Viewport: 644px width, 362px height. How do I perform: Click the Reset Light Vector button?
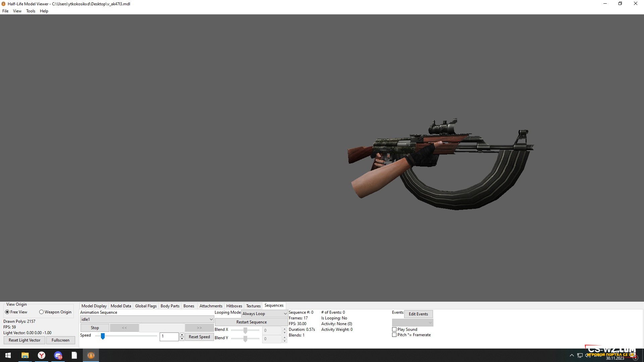[24, 340]
